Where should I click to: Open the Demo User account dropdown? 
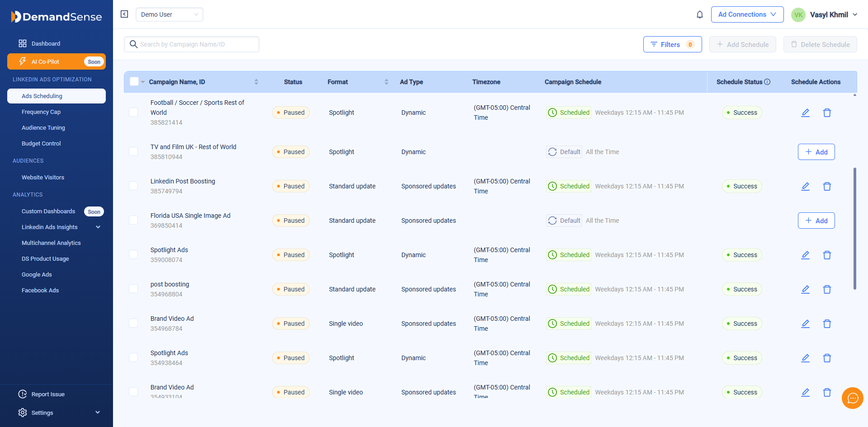(x=169, y=14)
